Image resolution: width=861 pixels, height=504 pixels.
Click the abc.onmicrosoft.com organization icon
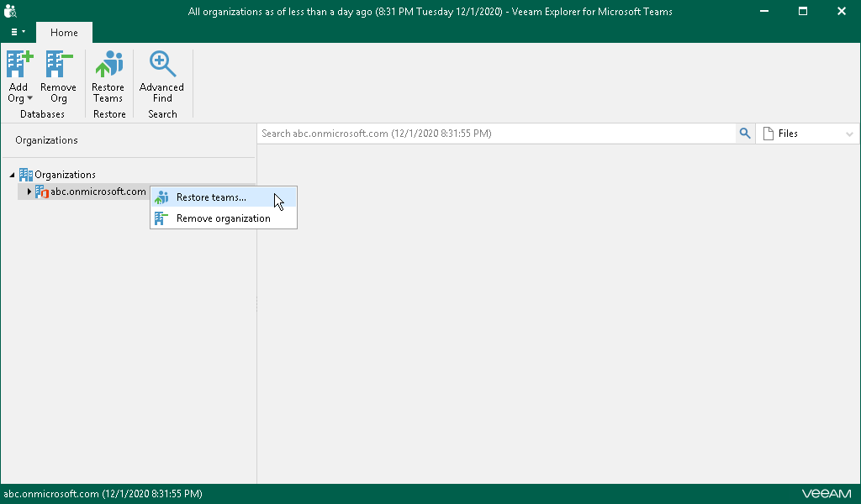pos(42,192)
